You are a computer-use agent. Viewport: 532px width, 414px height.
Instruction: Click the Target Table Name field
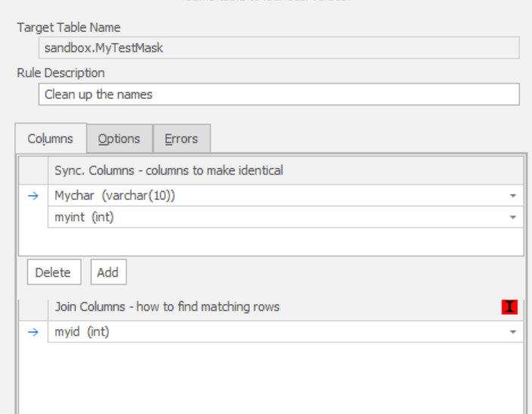coord(278,48)
